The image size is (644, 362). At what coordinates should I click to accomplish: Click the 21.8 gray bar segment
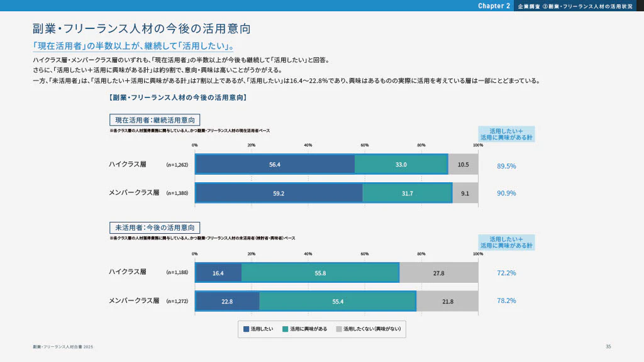448,301
